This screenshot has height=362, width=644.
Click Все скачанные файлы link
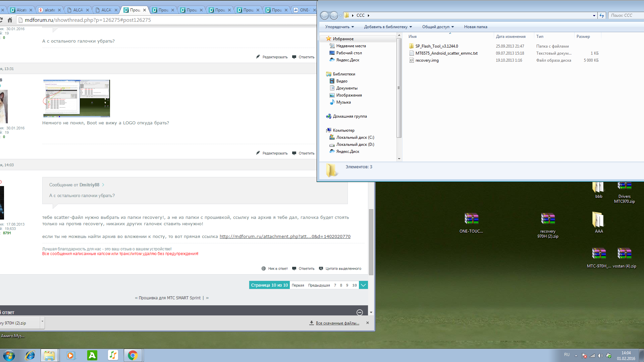[x=337, y=323]
